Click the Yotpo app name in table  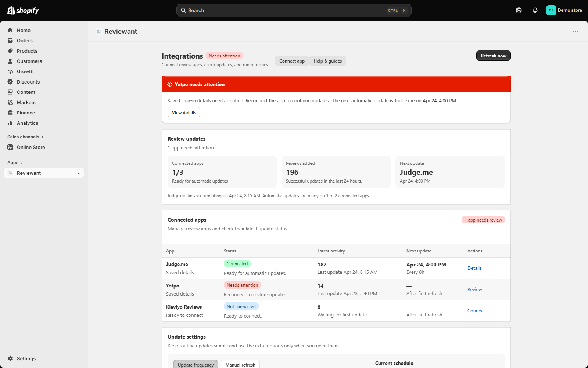(x=173, y=286)
